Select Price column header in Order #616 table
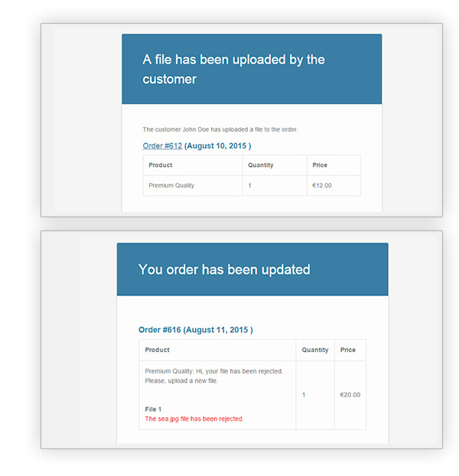Screen dimensions: 459x476 pos(348,350)
